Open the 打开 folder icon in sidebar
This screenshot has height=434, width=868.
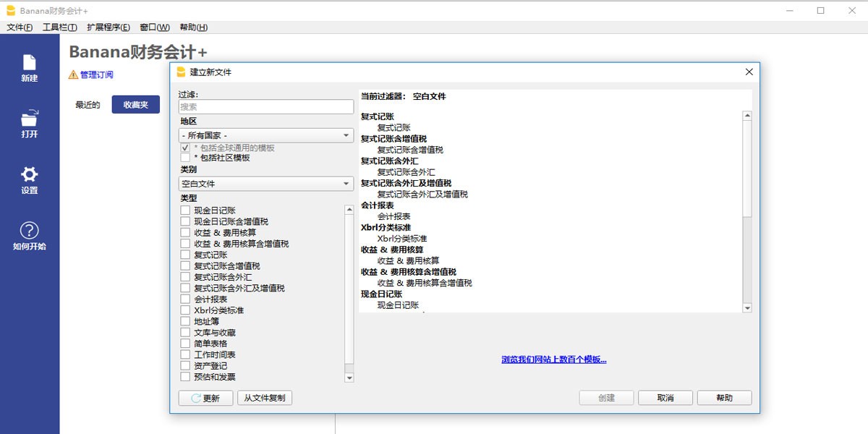pyautogui.click(x=29, y=119)
